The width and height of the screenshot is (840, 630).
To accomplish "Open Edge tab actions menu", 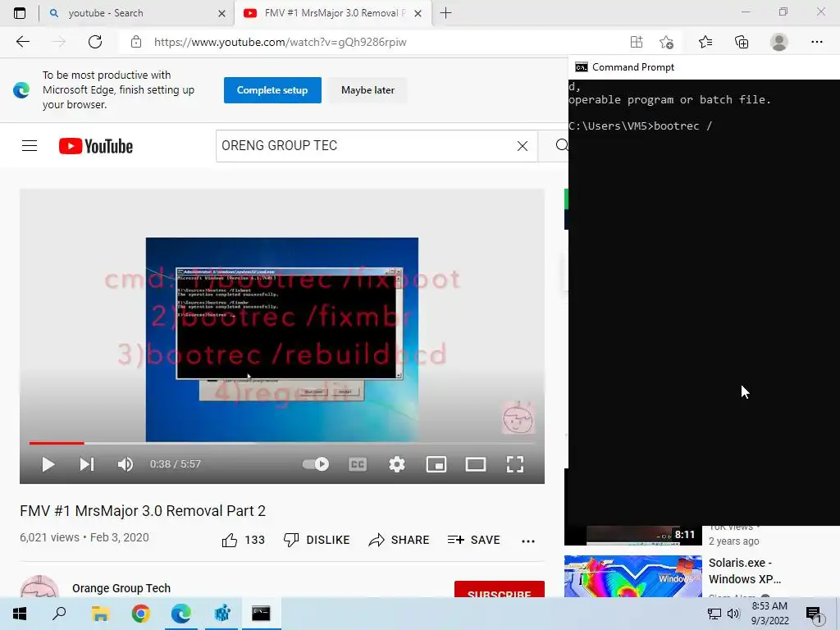I will point(20,13).
